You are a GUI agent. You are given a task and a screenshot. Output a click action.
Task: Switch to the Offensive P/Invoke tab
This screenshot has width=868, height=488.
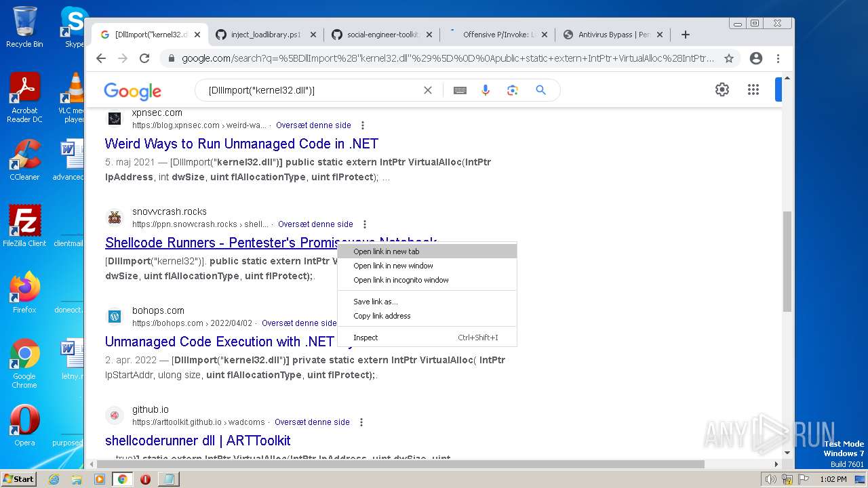498,35
